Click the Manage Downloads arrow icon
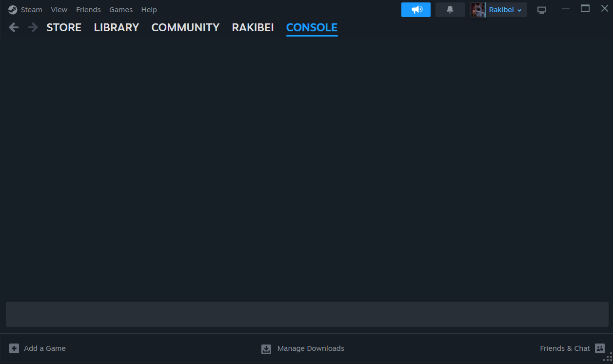The width and height of the screenshot is (613, 364). [266, 349]
